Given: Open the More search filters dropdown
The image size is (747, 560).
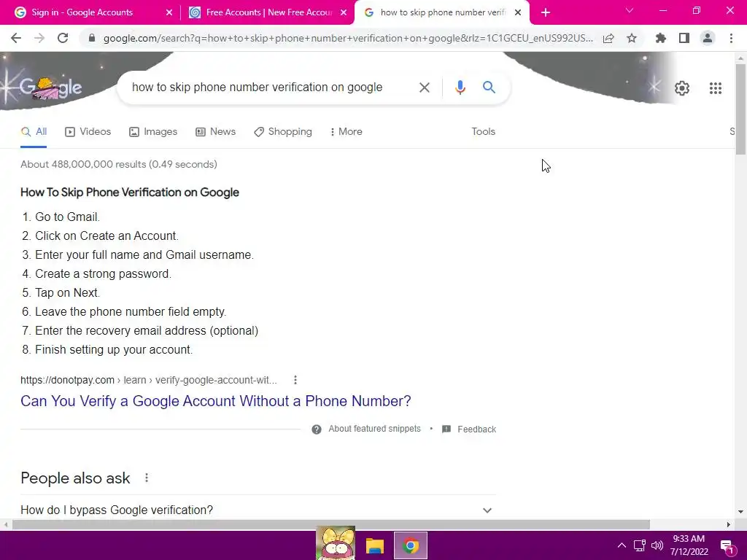Looking at the screenshot, I should [x=347, y=132].
